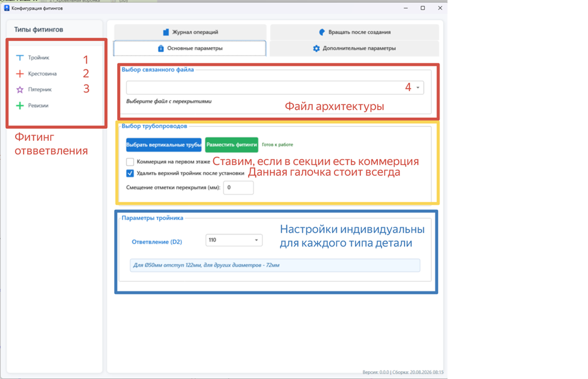Click the Журнал операций book icon
This screenshot has height=379, width=588.
pos(166,32)
